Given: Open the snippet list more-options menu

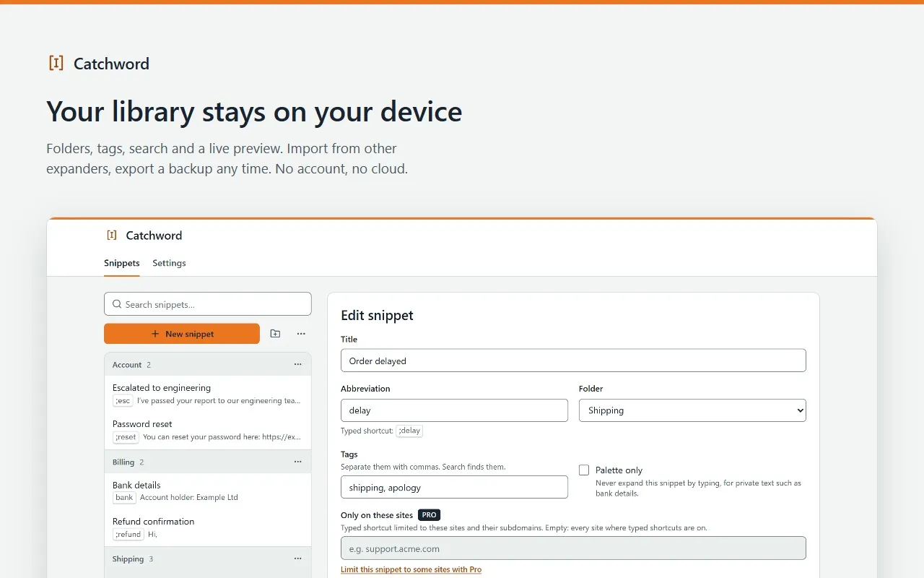Looking at the screenshot, I should [301, 334].
